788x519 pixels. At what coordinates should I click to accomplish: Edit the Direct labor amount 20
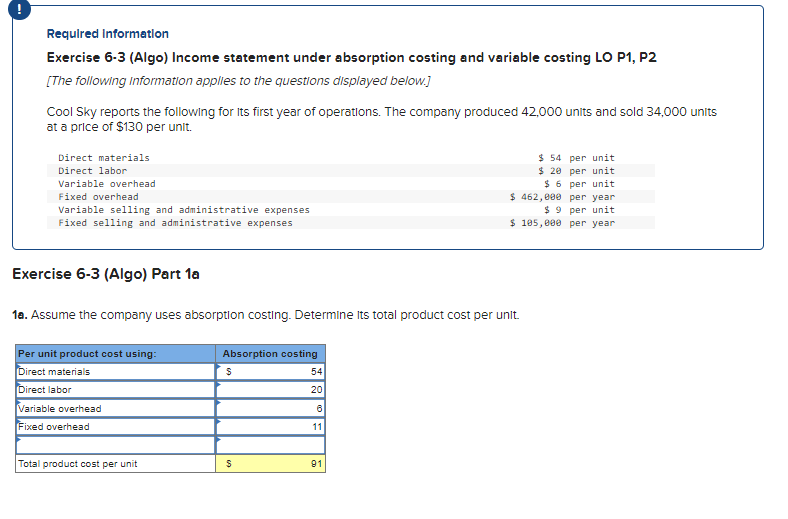(271, 390)
